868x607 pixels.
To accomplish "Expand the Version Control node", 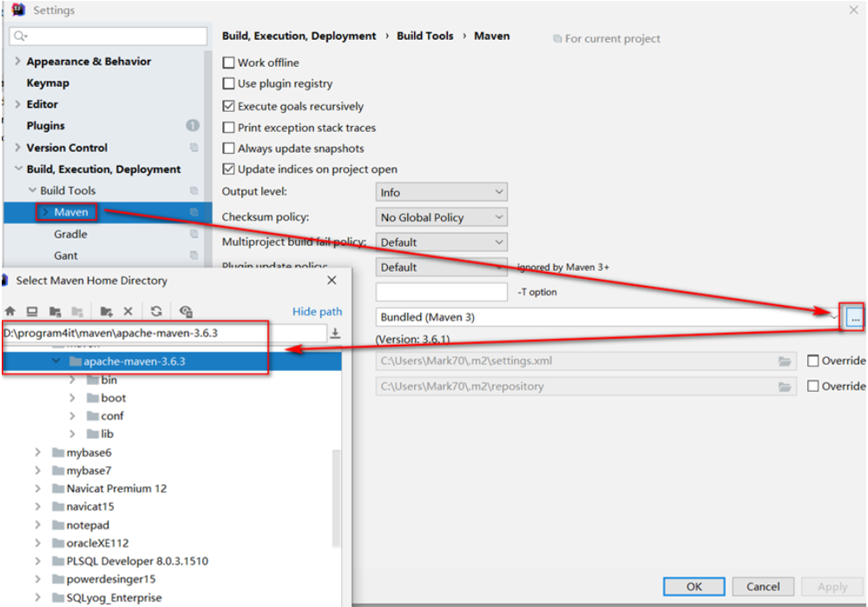I will [x=17, y=148].
